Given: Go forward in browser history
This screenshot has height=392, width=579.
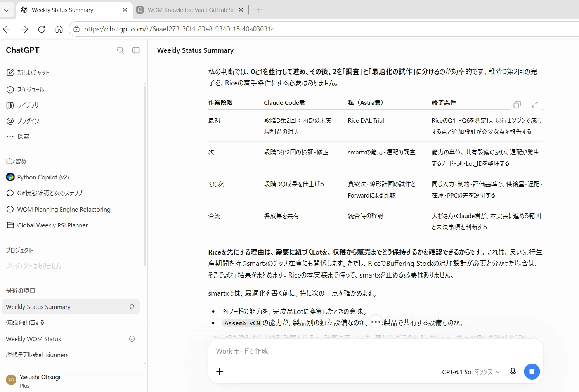Looking at the screenshot, I should click(24, 29).
